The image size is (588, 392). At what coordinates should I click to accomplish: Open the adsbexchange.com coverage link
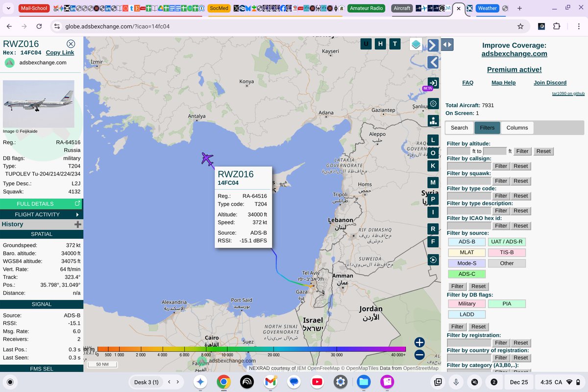pyautogui.click(x=514, y=54)
